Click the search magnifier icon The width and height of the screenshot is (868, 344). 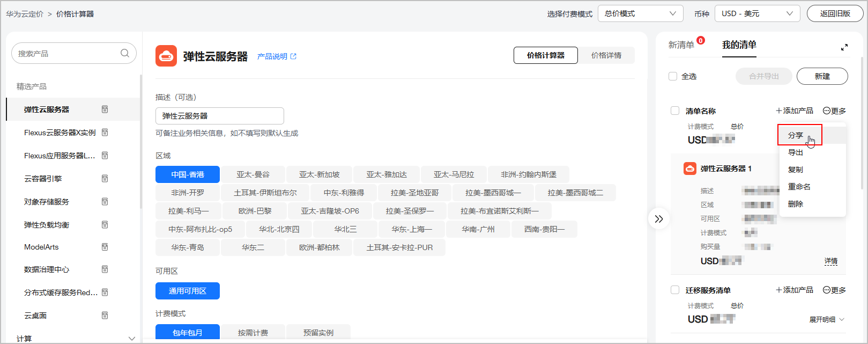(125, 53)
